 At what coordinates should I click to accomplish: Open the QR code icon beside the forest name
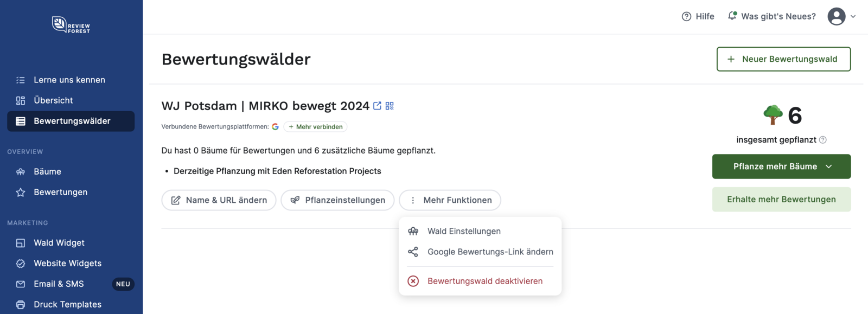(389, 106)
